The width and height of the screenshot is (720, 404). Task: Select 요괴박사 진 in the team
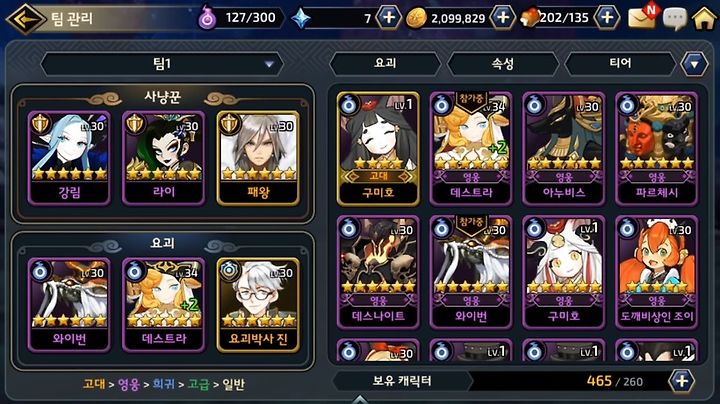pyautogui.click(x=258, y=304)
